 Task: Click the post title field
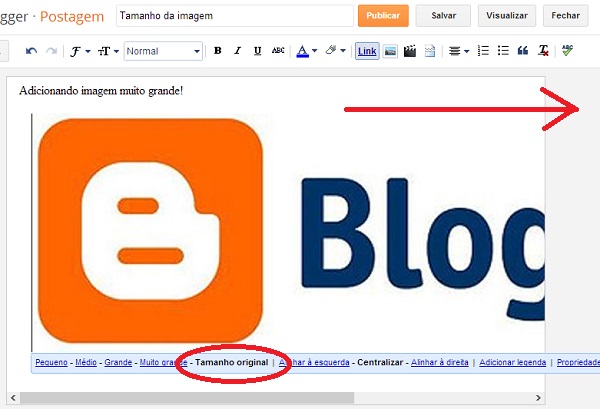click(x=235, y=16)
